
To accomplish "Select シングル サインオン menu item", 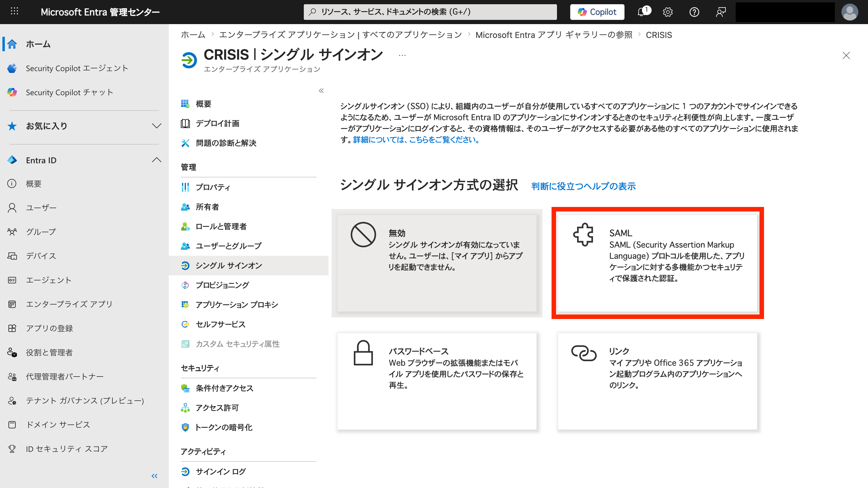I will tap(249, 266).
